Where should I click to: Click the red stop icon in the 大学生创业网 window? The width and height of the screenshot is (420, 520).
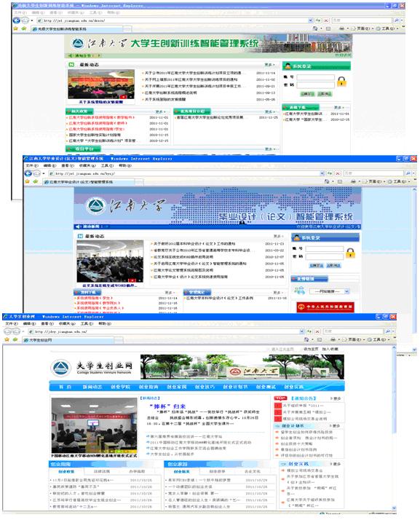pos(317,331)
